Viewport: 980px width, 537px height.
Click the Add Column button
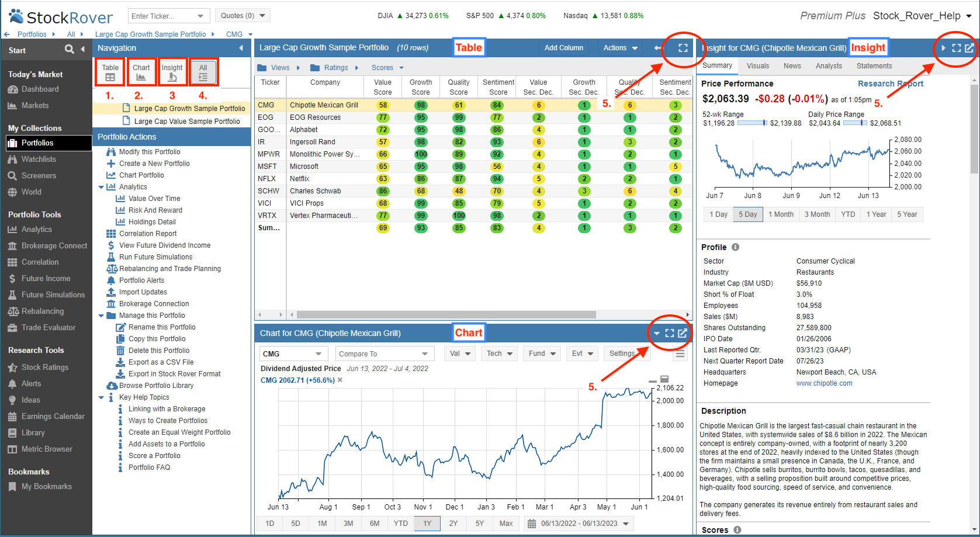[563, 48]
